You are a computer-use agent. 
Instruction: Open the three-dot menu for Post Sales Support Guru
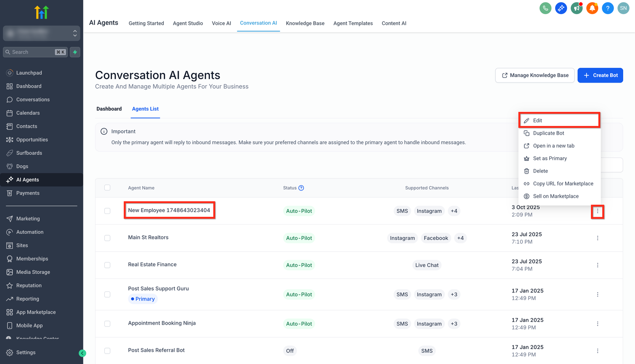(597, 295)
